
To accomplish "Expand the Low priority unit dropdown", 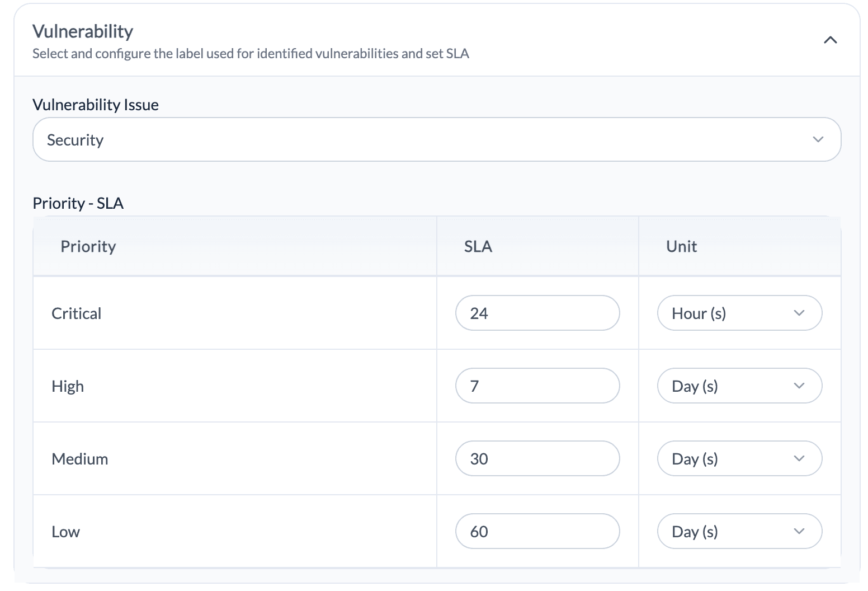I will point(739,531).
